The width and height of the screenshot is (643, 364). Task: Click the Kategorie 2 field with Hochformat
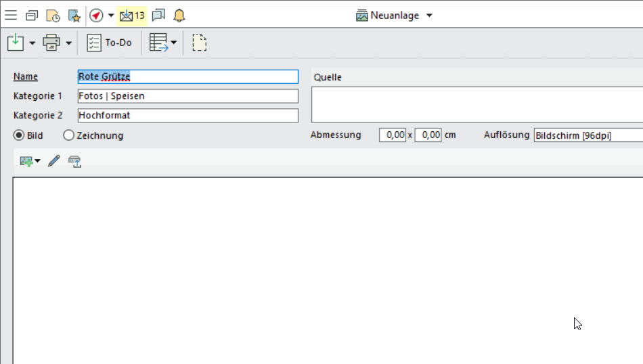[187, 116]
